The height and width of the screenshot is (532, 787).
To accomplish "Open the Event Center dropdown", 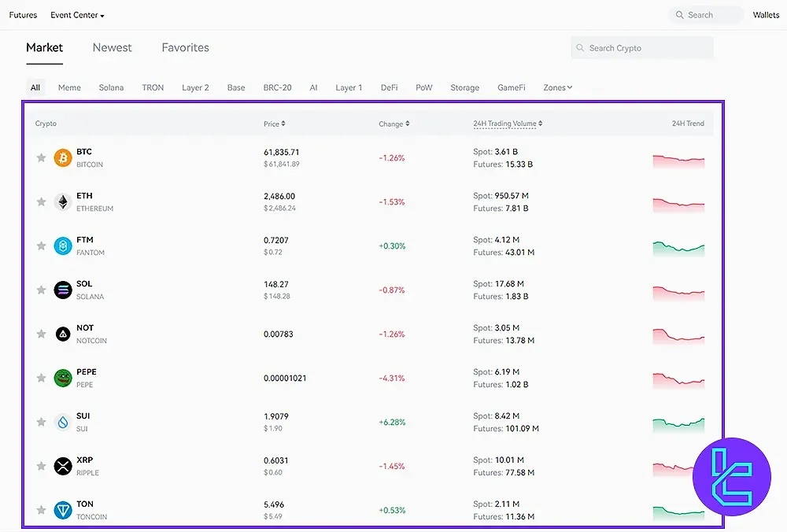I will pyautogui.click(x=77, y=15).
